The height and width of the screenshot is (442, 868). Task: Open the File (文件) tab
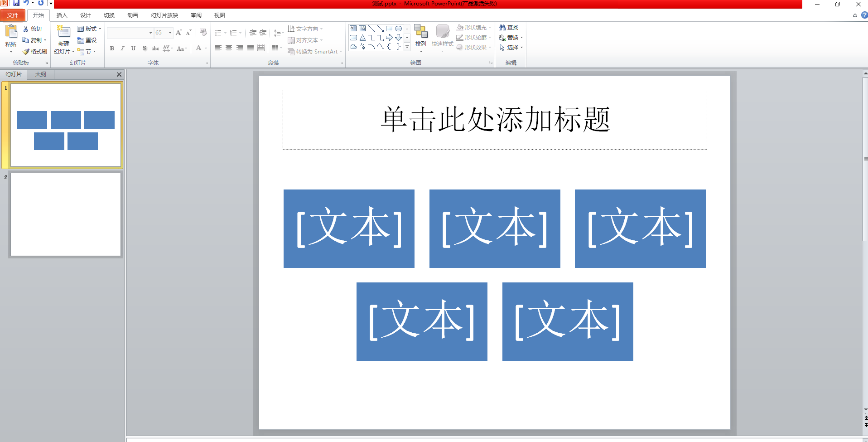[x=13, y=15]
